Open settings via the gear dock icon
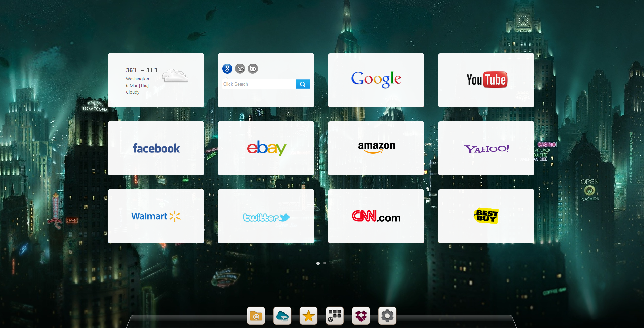 [387, 316]
